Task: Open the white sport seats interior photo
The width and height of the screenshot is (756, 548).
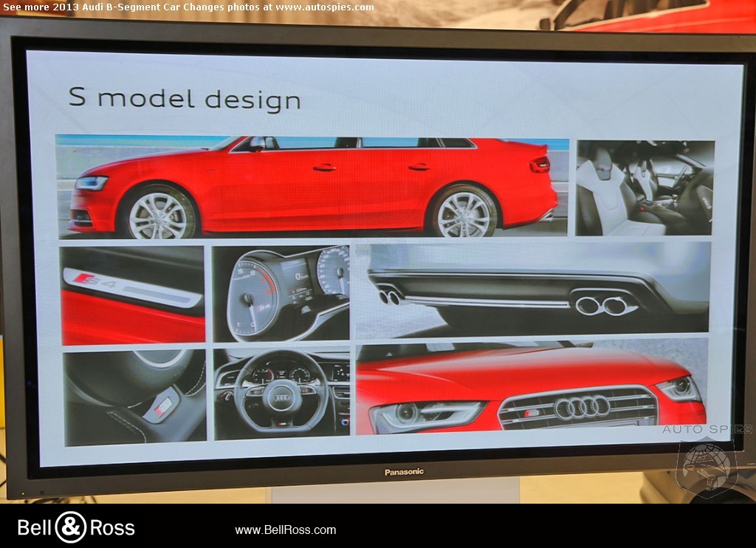Action: click(x=645, y=188)
